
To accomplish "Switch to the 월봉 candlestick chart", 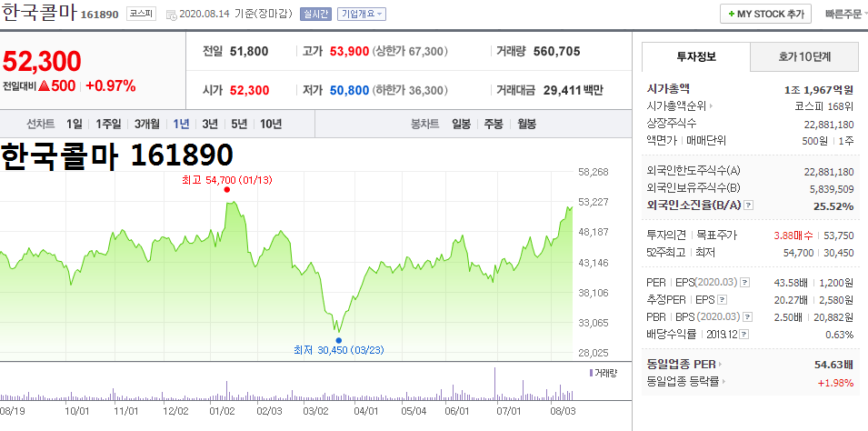I will click(x=526, y=124).
